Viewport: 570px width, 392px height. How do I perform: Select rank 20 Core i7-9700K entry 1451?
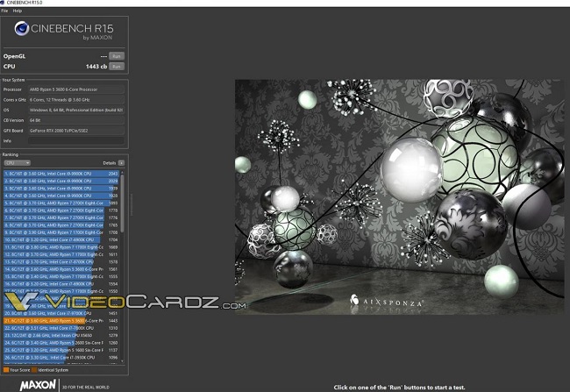click(61, 313)
